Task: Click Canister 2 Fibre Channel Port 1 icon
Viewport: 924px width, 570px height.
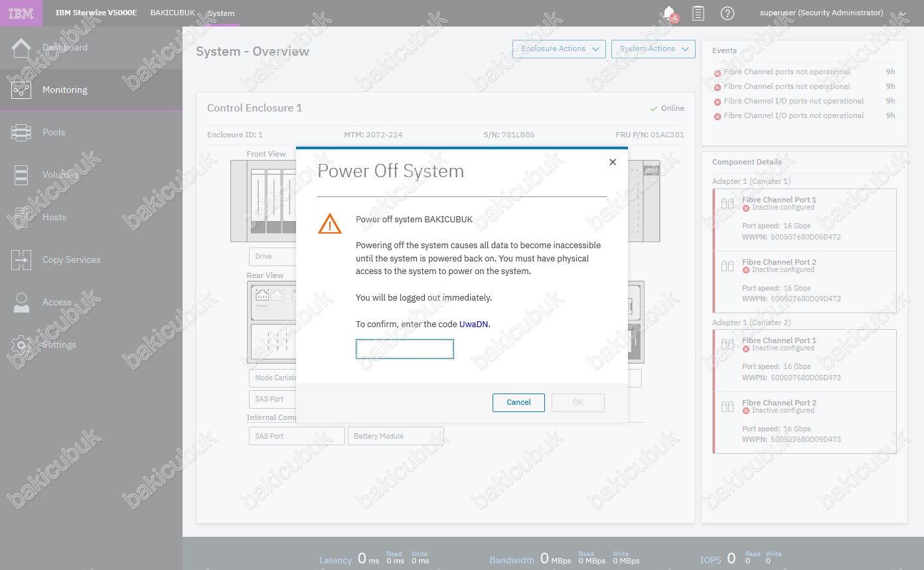Action: point(728,344)
